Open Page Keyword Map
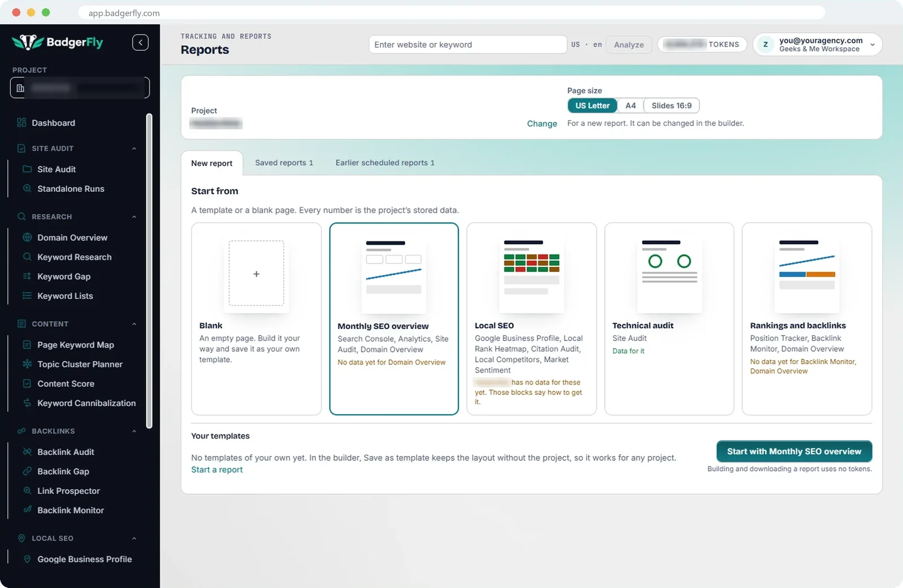903x588 pixels. point(76,345)
